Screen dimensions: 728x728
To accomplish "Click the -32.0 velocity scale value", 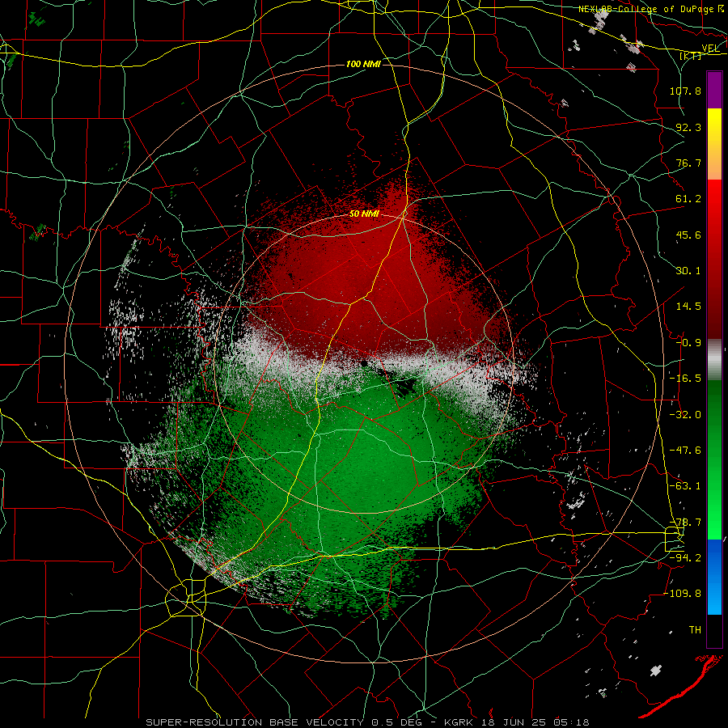I will coord(685,415).
